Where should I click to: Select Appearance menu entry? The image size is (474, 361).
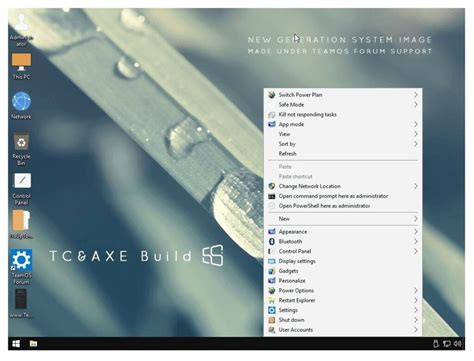click(343, 231)
